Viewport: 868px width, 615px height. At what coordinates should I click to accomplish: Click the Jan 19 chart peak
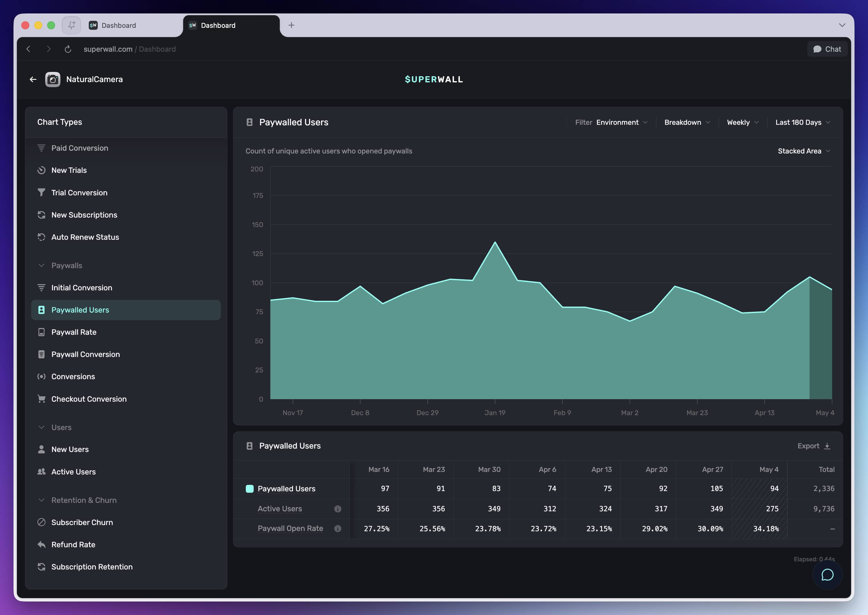click(495, 242)
